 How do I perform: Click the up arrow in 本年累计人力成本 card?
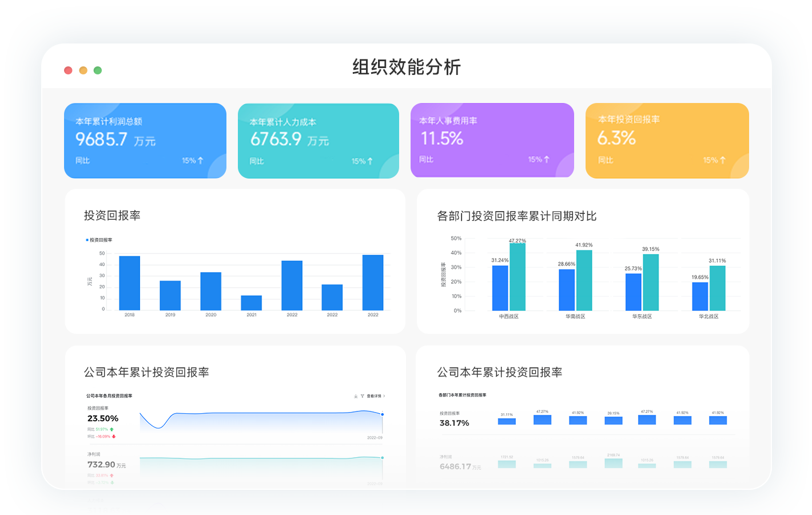tap(370, 161)
